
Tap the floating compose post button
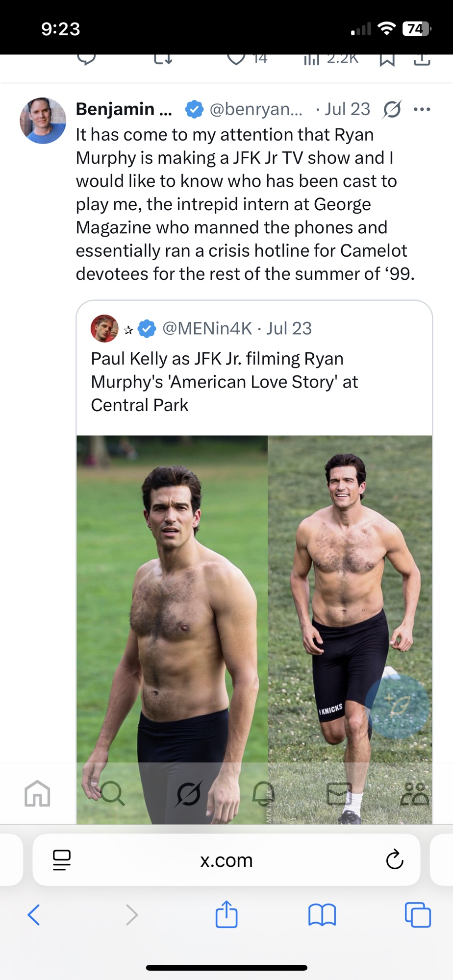[398, 706]
